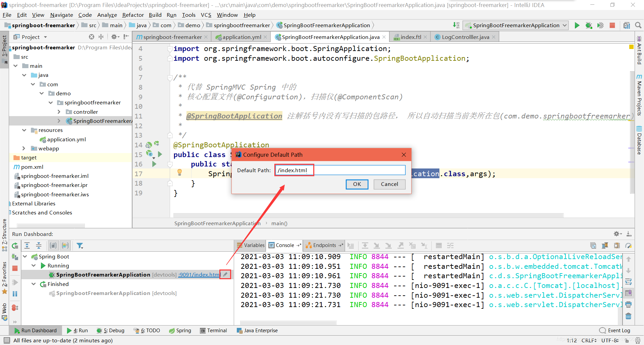Open Search Everywhere magnifier icon
644x345 pixels.
[638, 25]
